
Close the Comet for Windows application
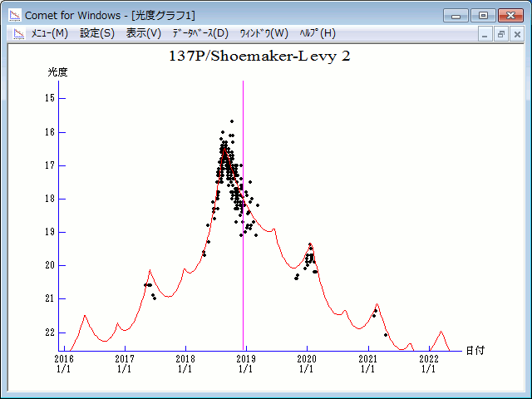click(x=510, y=15)
